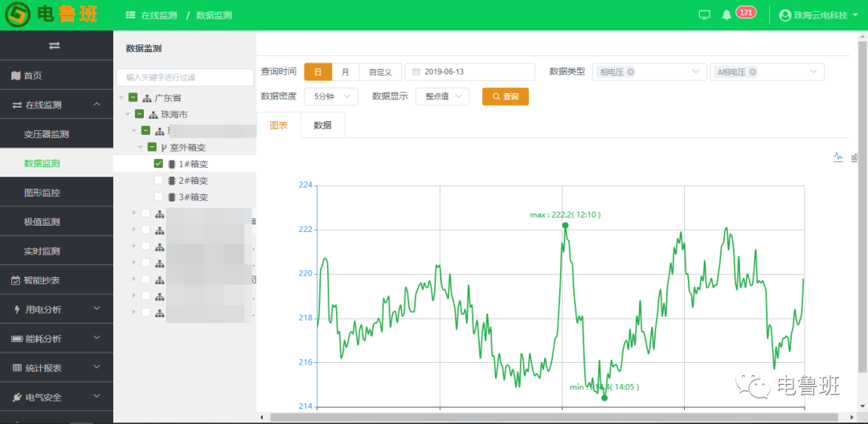Remove the 相电压 tag with its x icon
Screen dimensions: 868x424
click(x=631, y=71)
